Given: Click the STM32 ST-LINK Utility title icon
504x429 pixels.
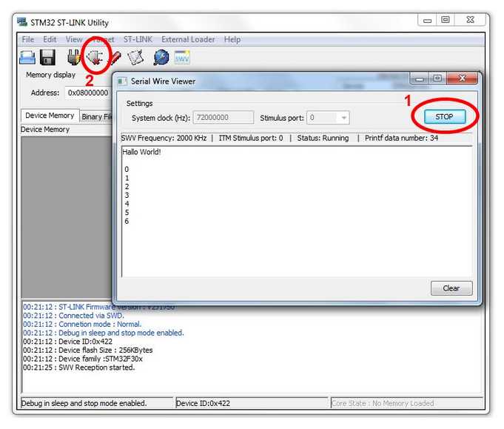Looking at the screenshot, I should 22,22.
